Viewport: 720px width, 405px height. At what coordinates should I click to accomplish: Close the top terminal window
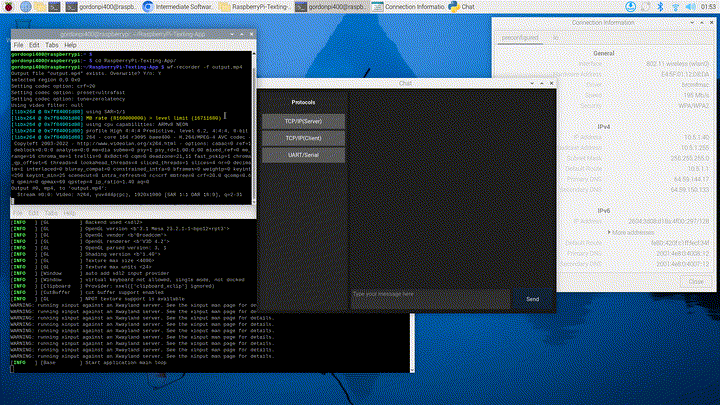(252, 34)
